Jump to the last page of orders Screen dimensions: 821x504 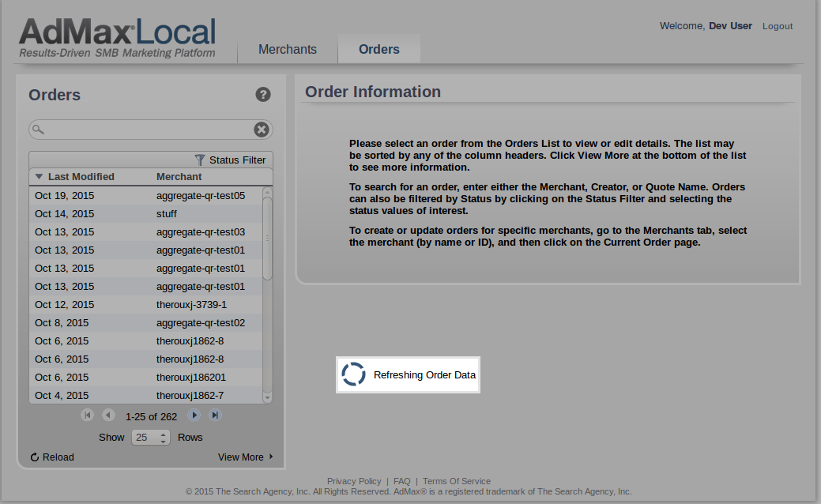click(x=215, y=415)
